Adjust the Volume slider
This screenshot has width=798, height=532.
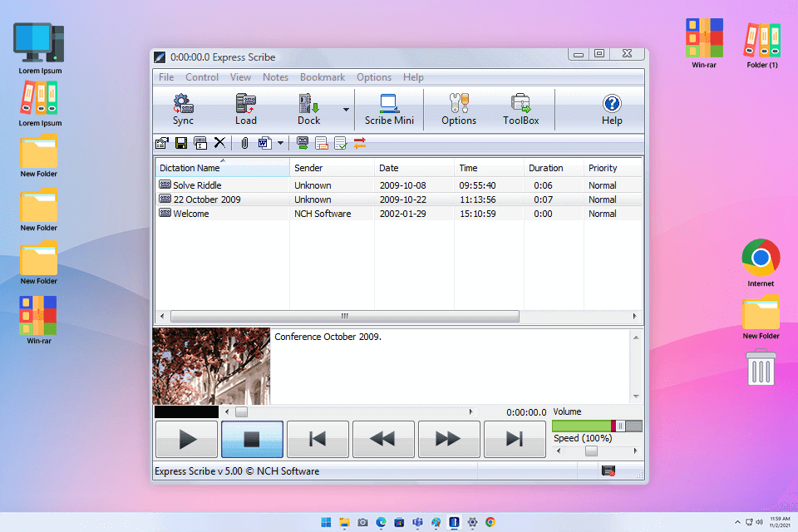[597, 426]
